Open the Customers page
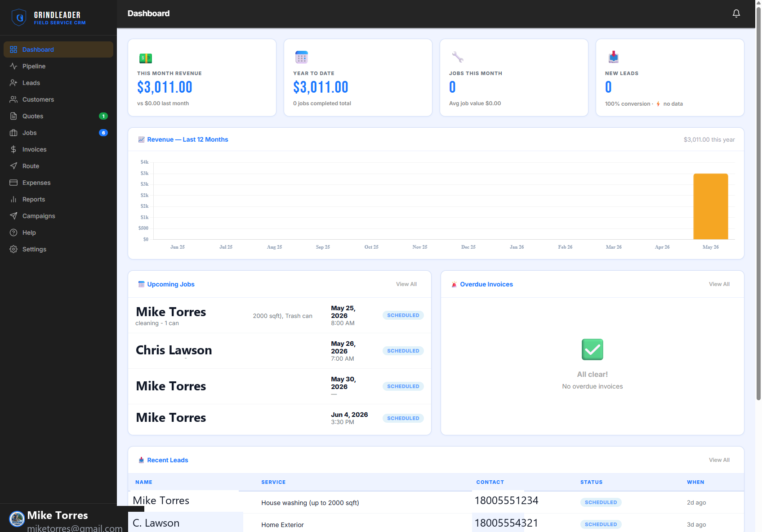The image size is (762, 532). click(x=58, y=99)
